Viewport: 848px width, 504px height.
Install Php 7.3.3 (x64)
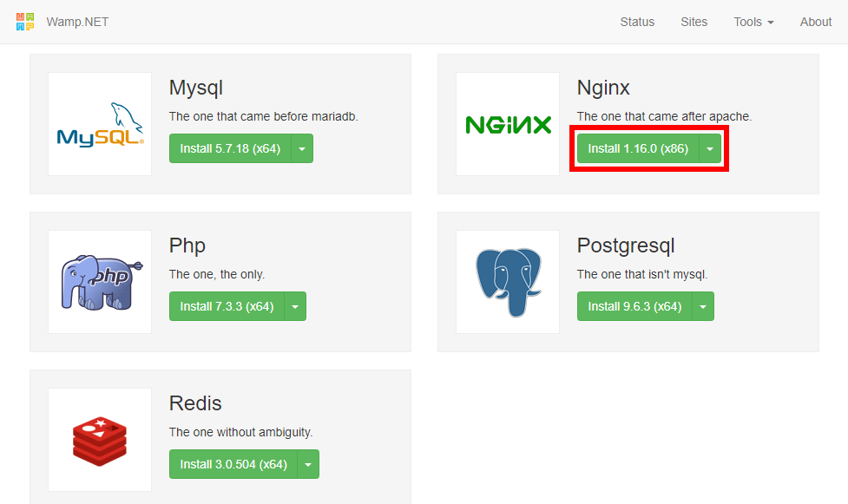[227, 306]
